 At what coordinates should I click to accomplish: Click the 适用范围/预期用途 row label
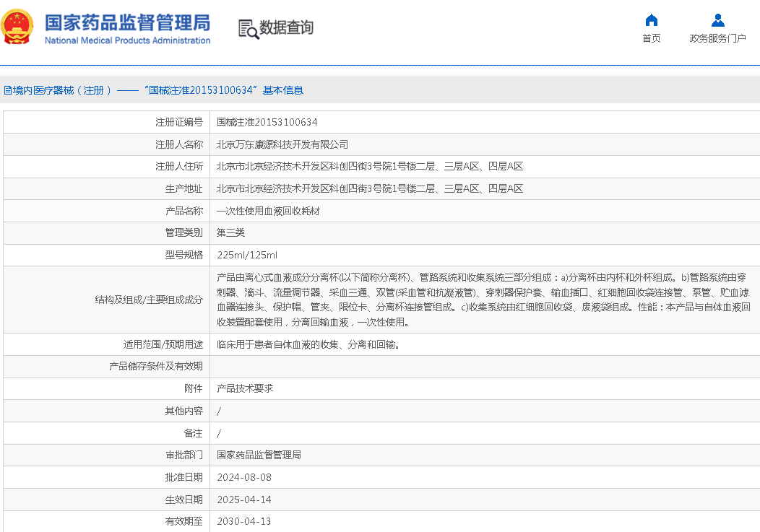(x=163, y=344)
